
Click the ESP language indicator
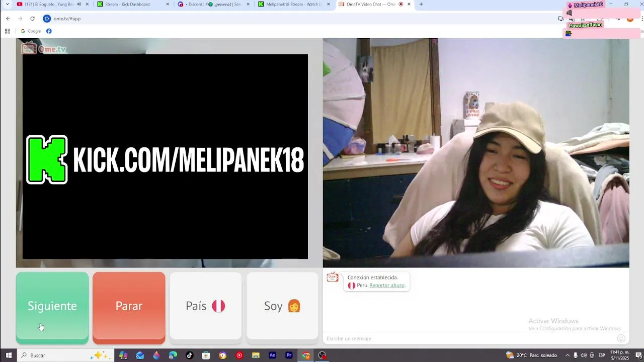601,355
